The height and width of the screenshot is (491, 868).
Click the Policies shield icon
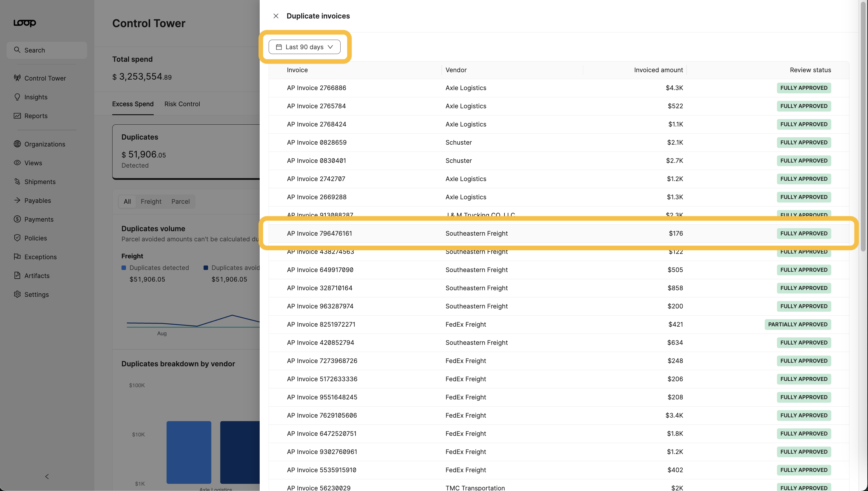pos(17,238)
